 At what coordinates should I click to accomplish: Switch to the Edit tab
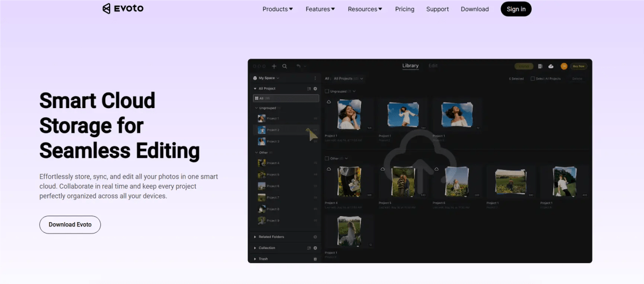pos(433,66)
